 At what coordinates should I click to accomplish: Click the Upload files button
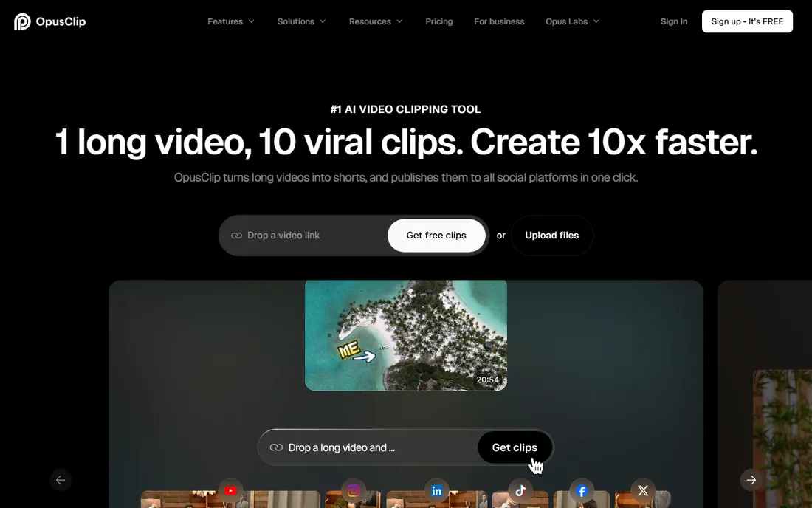552,236
